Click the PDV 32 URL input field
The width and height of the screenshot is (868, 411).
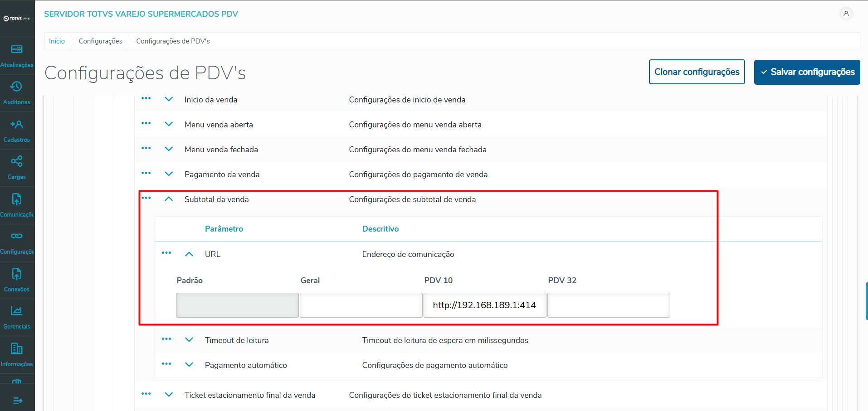click(609, 305)
